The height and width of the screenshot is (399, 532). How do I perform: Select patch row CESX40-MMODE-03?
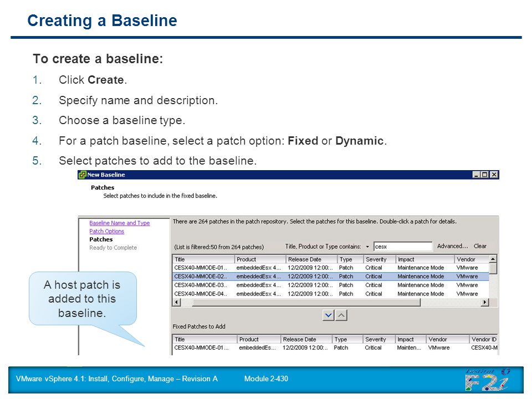331,285
